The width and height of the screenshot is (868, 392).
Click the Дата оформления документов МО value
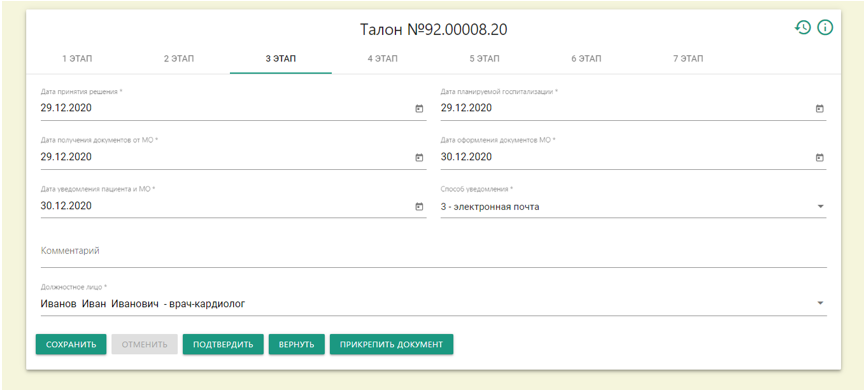click(x=466, y=157)
